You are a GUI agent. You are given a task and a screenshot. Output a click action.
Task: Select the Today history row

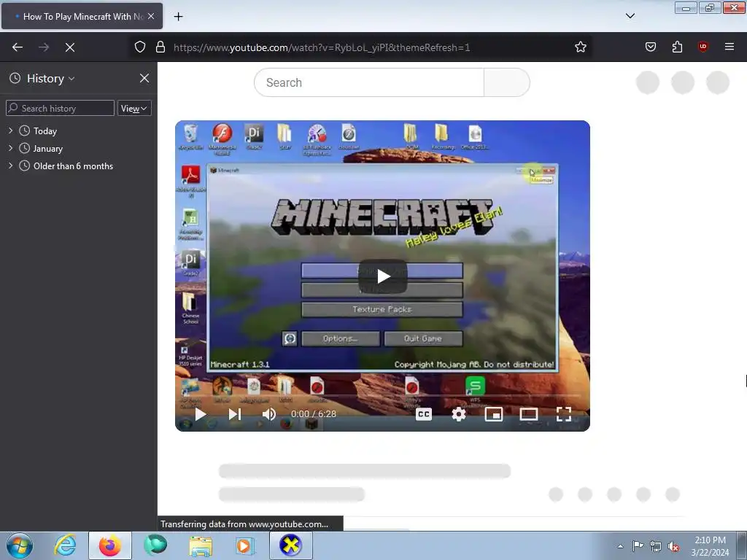click(x=79, y=131)
